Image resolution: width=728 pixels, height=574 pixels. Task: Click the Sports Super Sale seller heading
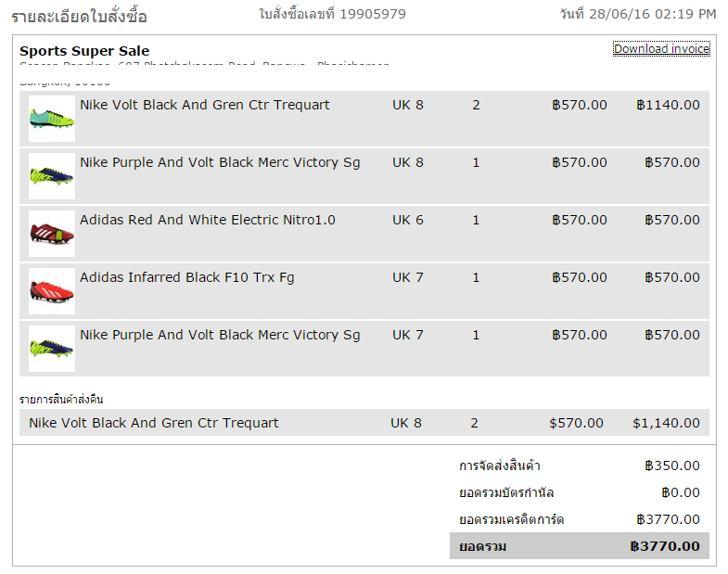(x=84, y=51)
